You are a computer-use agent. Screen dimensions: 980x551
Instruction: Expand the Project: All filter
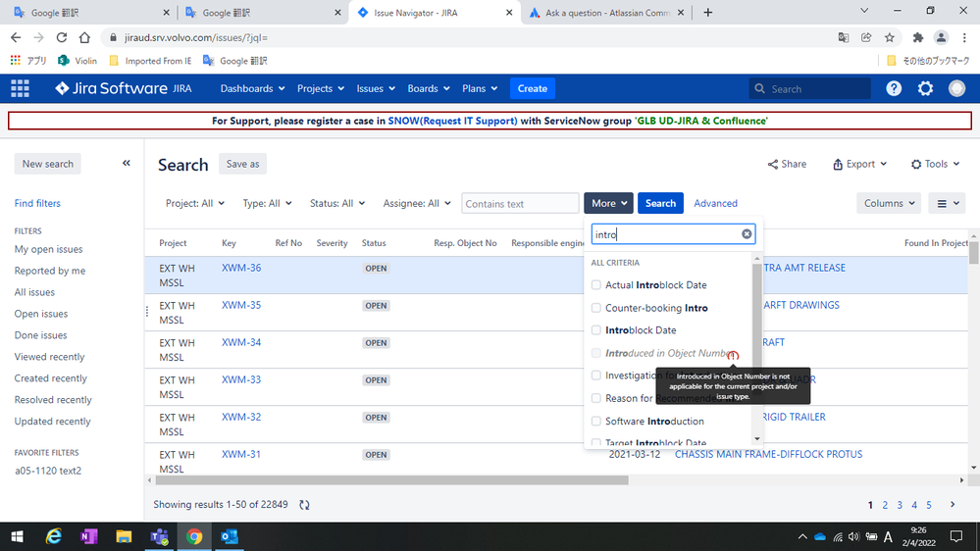point(195,203)
